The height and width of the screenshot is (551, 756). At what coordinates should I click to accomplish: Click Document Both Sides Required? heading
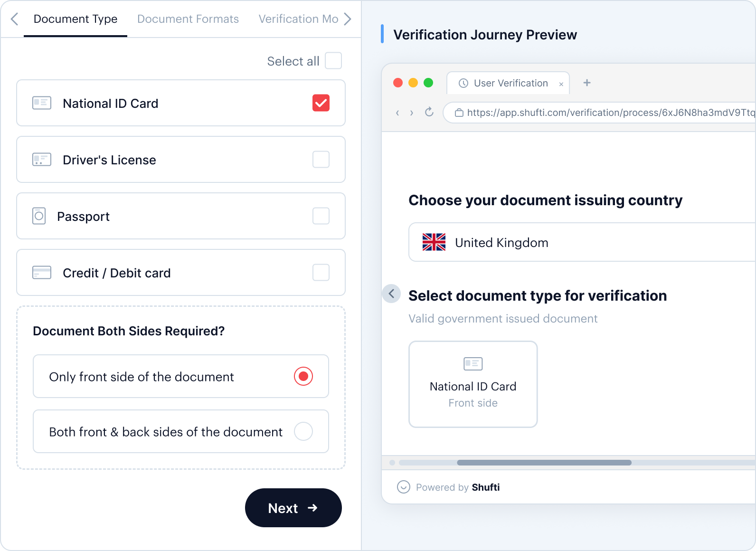pos(129,331)
